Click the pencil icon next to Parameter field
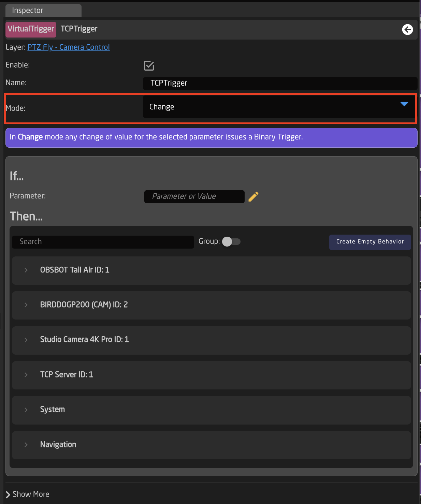This screenshot has width=421, height=504. pos(253,197)
